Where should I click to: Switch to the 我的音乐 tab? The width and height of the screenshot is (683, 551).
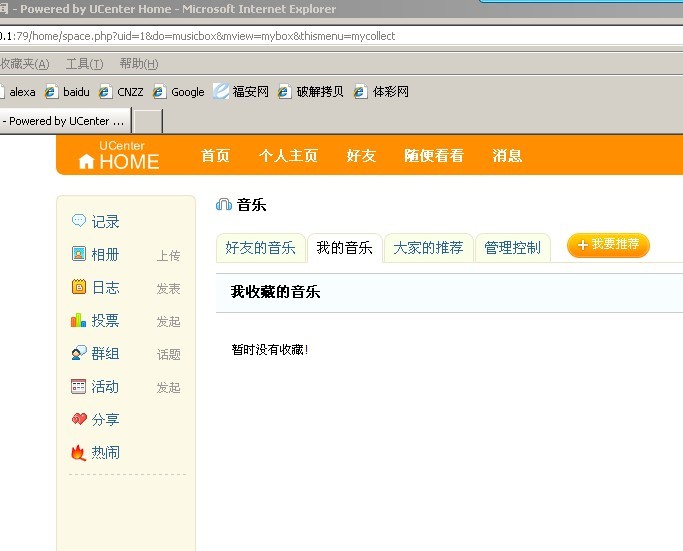pos(345,248)
